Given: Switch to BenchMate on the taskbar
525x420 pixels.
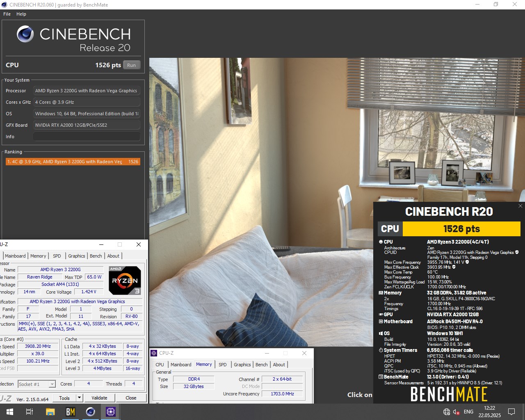Looking at the screenshot, I should pos(71,412).
